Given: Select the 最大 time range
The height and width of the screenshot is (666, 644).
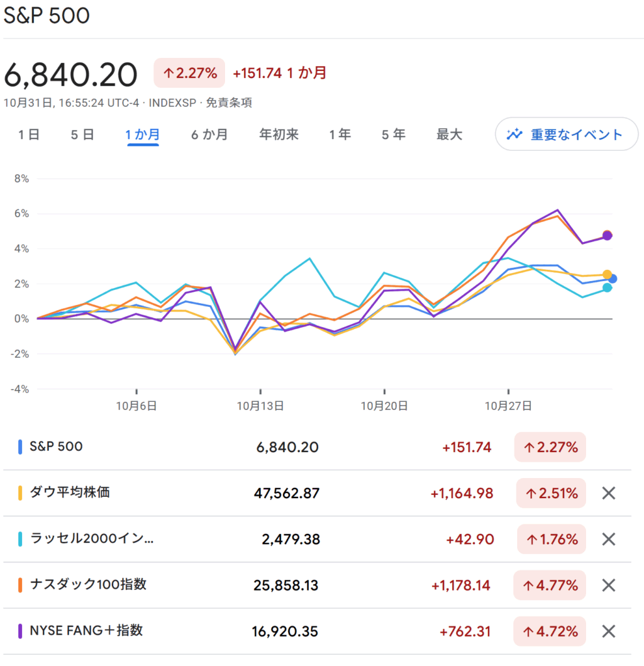Looking at the screenshot, I should [x=449, y=135].
